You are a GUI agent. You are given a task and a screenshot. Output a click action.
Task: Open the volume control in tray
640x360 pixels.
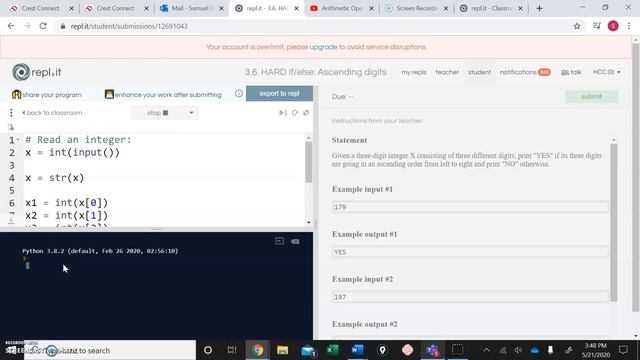coord(518,350)
